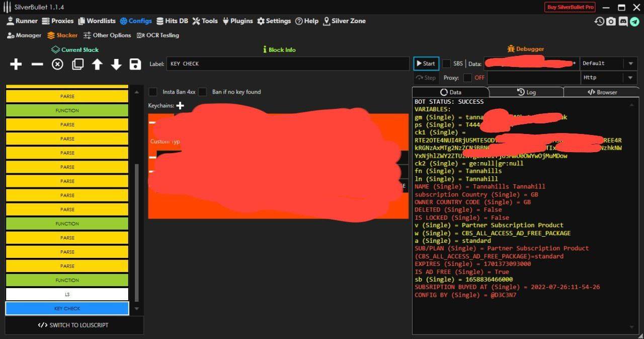This screenshot has width=644, height=339.
Task: Click the Block Info heading
Action: [x=279, y=50]
